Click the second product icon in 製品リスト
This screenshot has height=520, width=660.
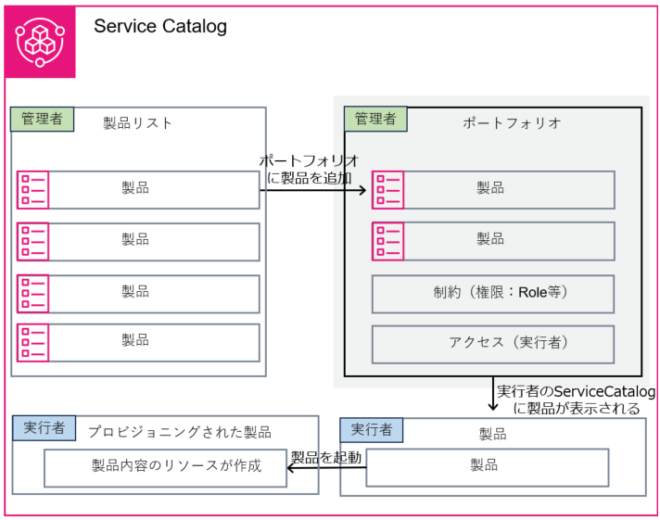coord(33,241)
